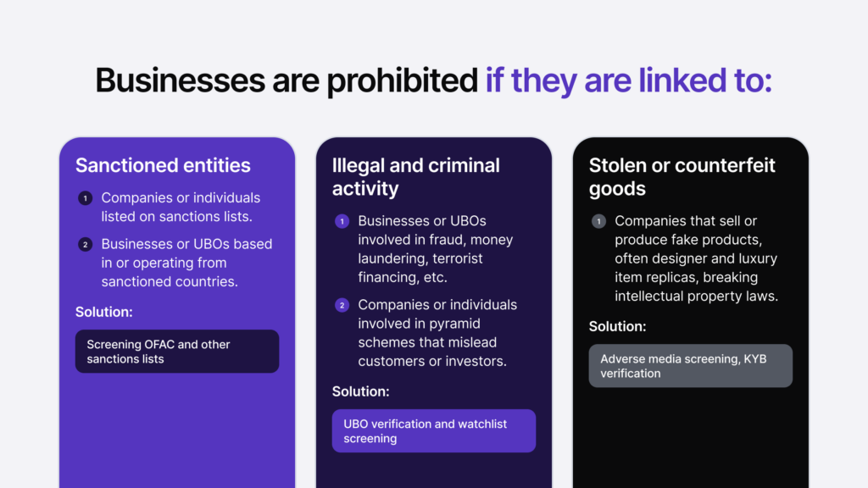Click bullet 1 icon under Stolen or counterfeit goods
This screenshot has height=488, width=868.
(x=598, y=221)
